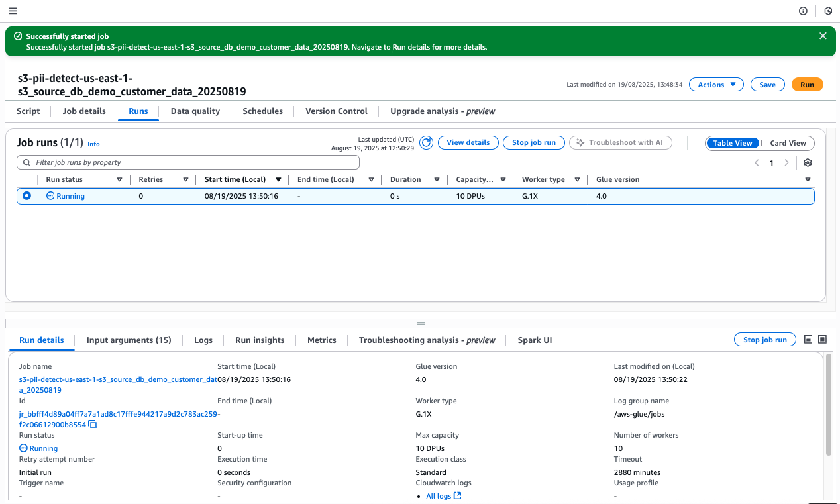Stop job run from details panel
840x504 pixels.
(765, 340)
